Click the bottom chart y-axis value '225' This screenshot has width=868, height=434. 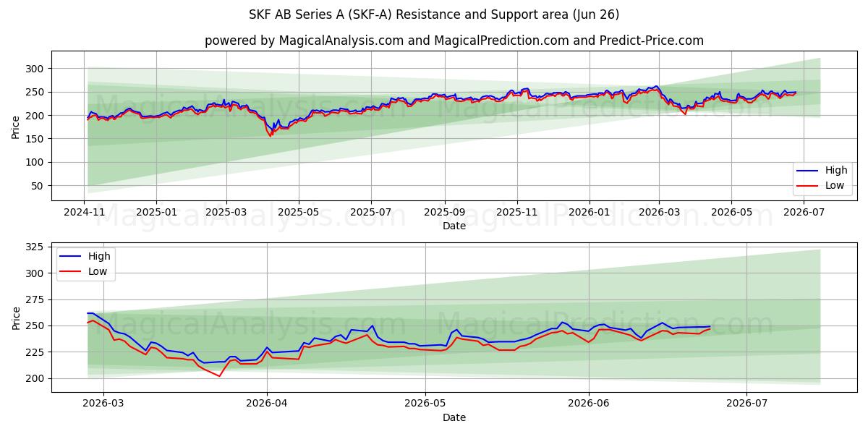(36, 352)
